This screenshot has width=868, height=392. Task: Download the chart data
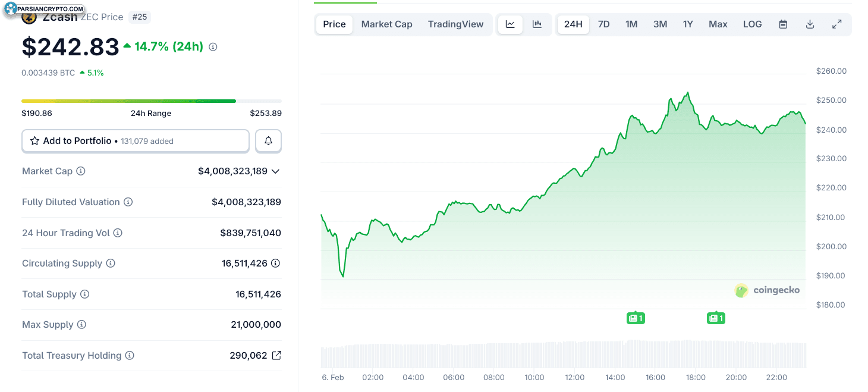[810, 24]
